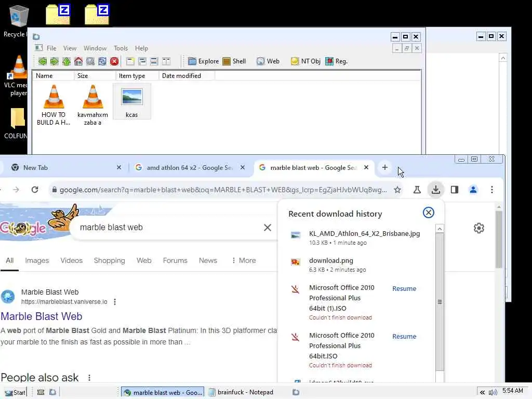Close the marble blast web tab
The height and width of the screenshot is (399, 532).
pyautogui.click(x=366, y=168)
